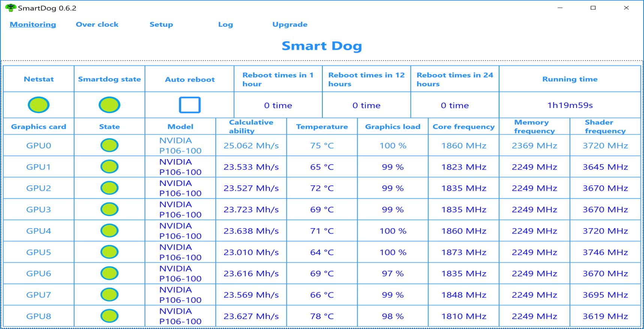Select the GPU3 row label
Viewport: 644px width, 329px height.
39,210
